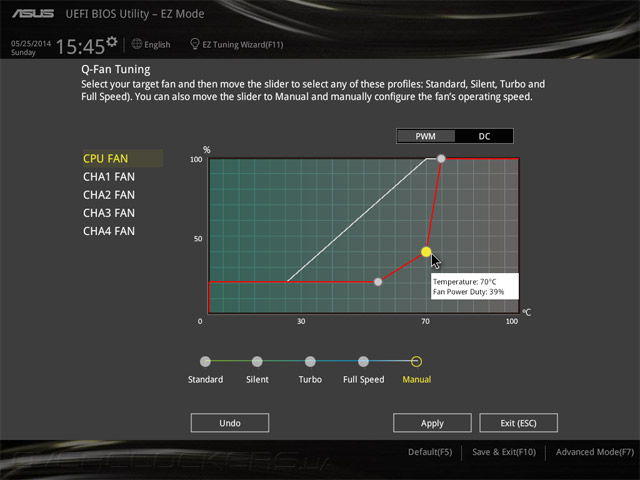Image resolution: width=640 pixels, height=480 pixels.
Task: Click the Undo button
Action: (230, 423)
